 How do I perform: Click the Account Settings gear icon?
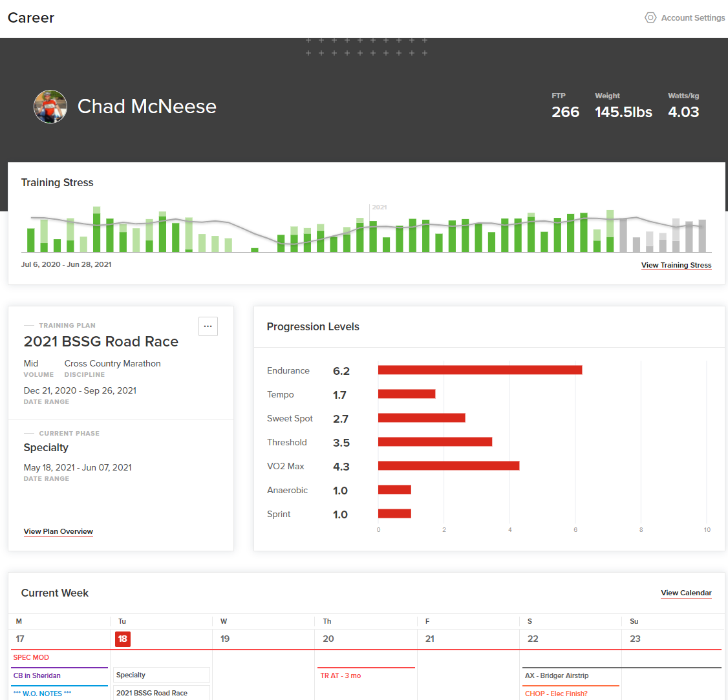click(x=650, y=17)
